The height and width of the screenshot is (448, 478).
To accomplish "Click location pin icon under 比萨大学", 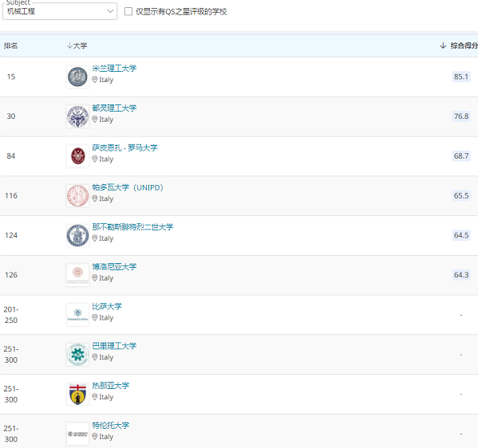I will point(95,317).
